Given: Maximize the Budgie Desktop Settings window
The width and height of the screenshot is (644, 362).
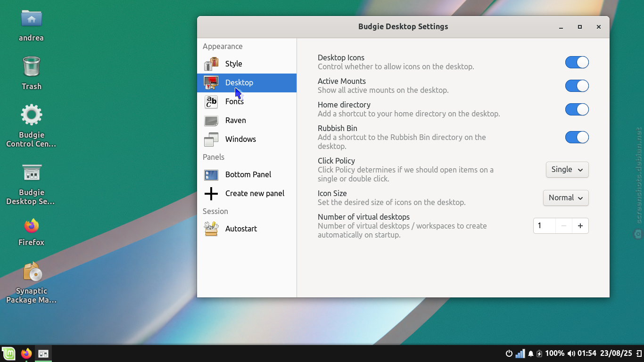Looking at the screenshot, I should pyautogui.click(x=580, y=27).
